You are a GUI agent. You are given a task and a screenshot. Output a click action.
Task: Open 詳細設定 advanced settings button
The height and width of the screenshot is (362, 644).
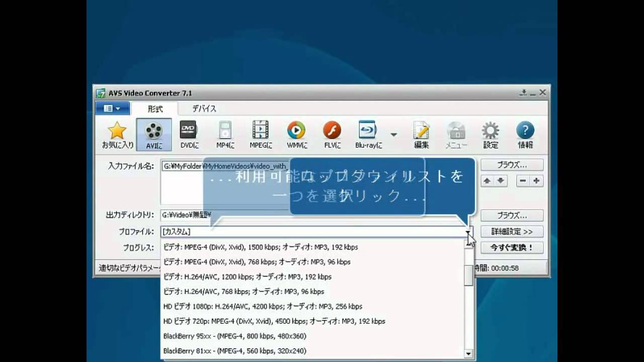tap(512, 232)
